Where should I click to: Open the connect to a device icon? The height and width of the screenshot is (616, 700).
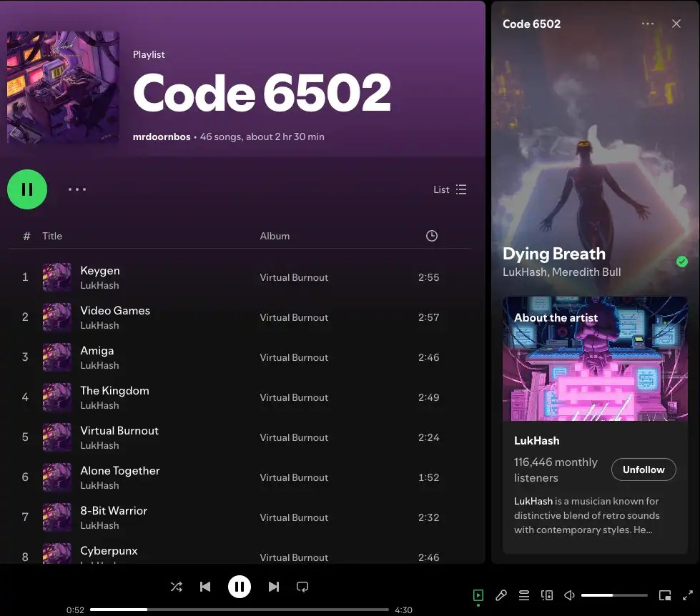pos(547,595)
